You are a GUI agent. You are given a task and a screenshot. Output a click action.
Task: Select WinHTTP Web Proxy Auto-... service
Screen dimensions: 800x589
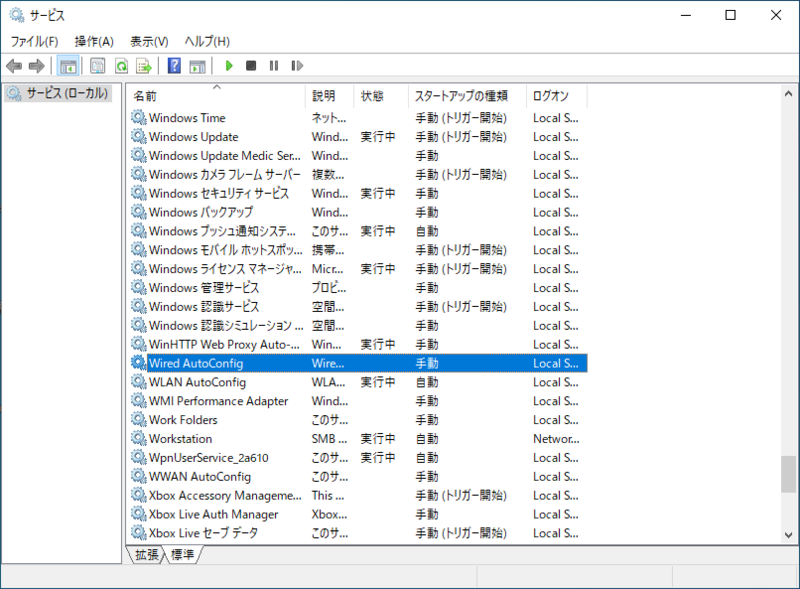click(224, 344)
